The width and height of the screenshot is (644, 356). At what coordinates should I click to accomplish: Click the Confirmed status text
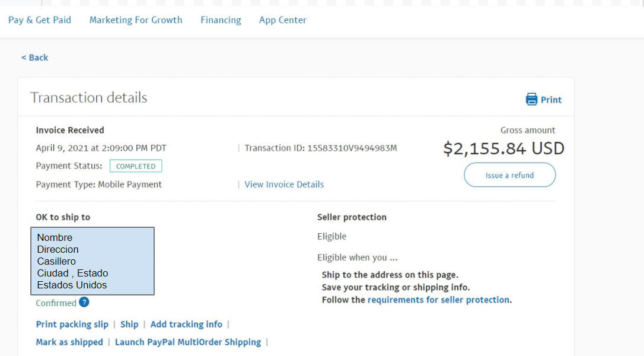coord(56,303)
